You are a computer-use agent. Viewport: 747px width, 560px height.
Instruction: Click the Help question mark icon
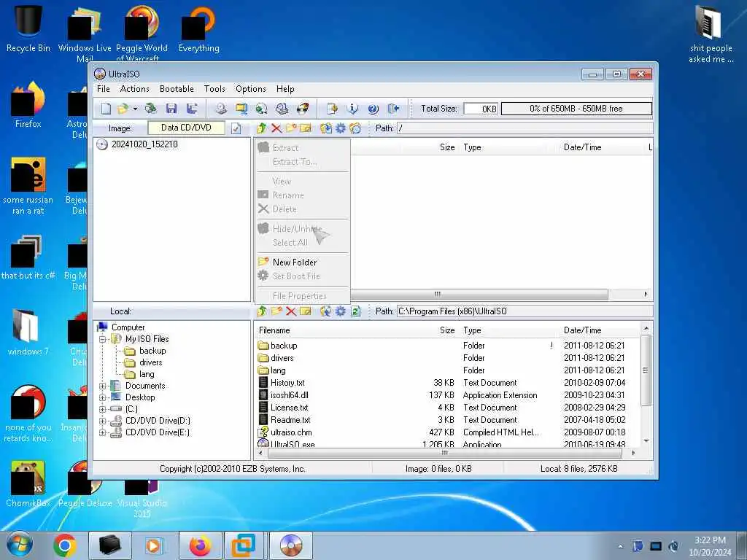click(x=373, y=109)
